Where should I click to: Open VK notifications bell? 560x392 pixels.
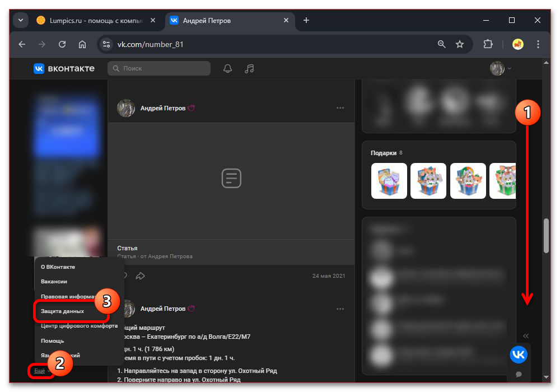point(227,68)
